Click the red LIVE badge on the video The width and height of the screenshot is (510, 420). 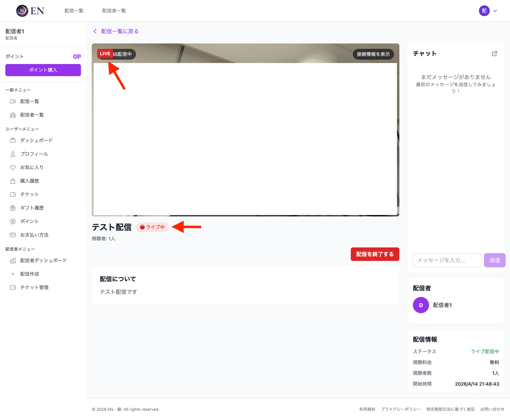(x=105, y=54)
